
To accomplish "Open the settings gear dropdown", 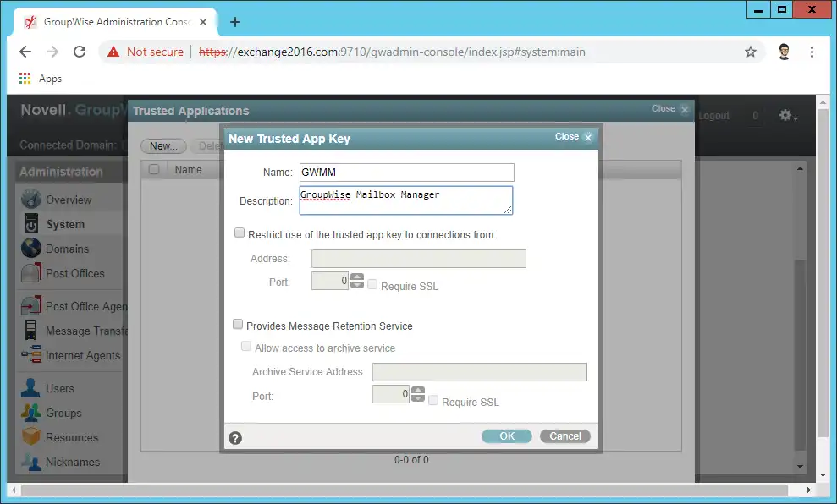I will click(787, 116).
